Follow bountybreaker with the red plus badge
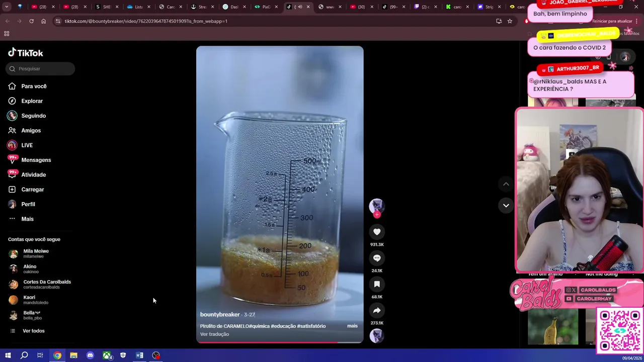Viewport: 644px width, 362px height. (377, 215)
